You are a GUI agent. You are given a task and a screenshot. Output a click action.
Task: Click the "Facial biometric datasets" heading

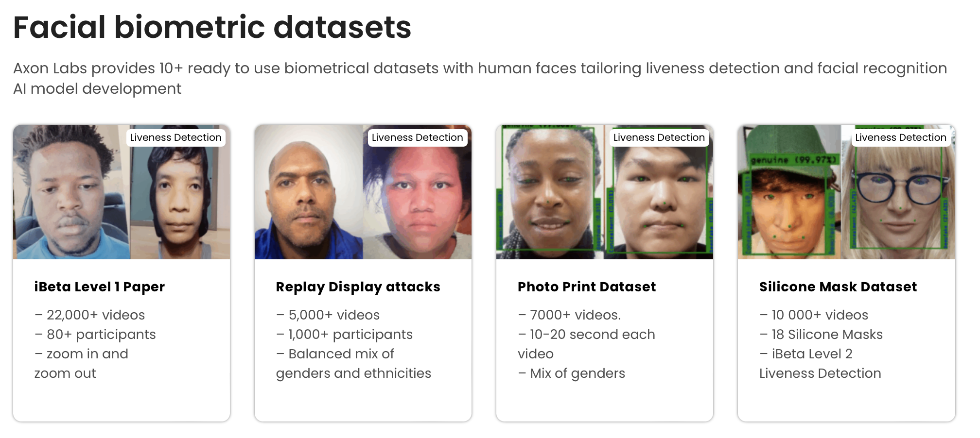tap(212, 27)
